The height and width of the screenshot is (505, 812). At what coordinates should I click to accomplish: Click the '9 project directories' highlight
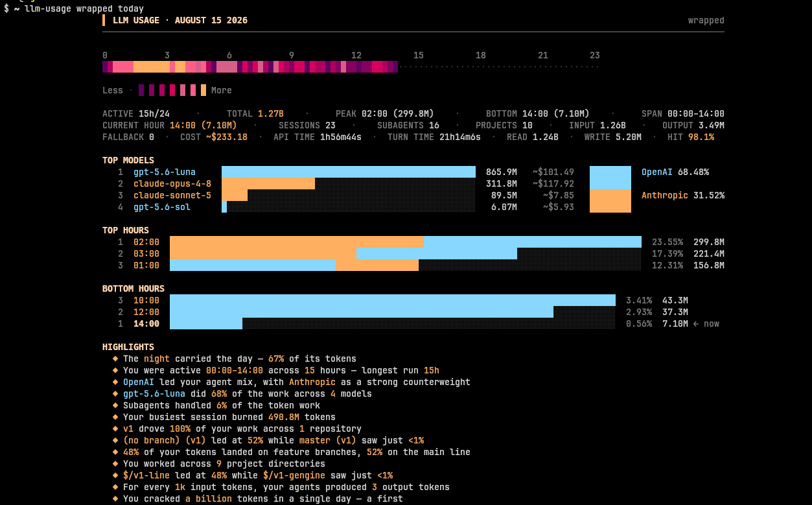[224, 464]
